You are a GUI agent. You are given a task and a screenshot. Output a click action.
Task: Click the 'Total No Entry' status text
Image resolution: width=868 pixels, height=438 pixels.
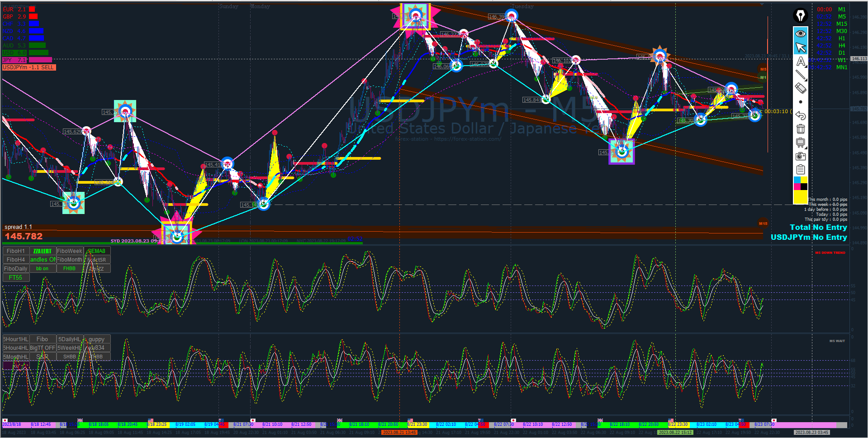pos(818,227)
